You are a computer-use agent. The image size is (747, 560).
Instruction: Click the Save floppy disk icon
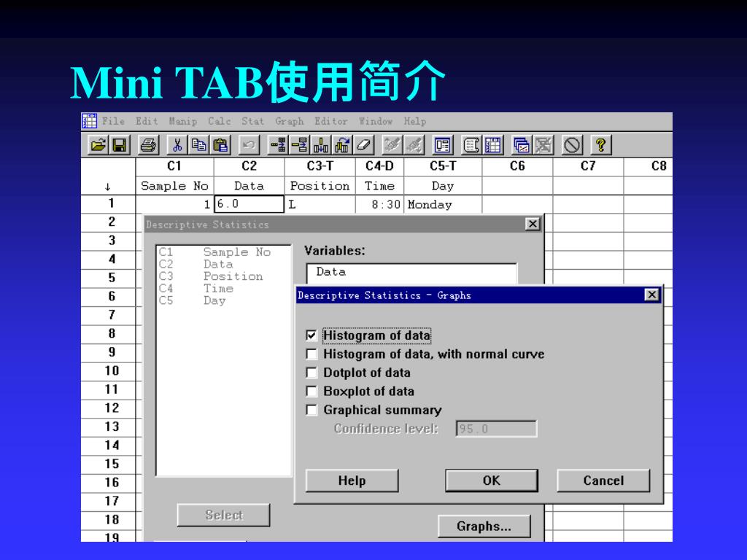click(119, 145)
